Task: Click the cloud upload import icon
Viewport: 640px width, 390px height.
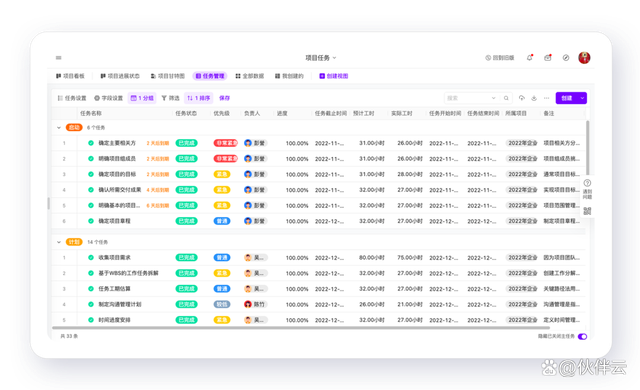Action: tap(522, 98)
